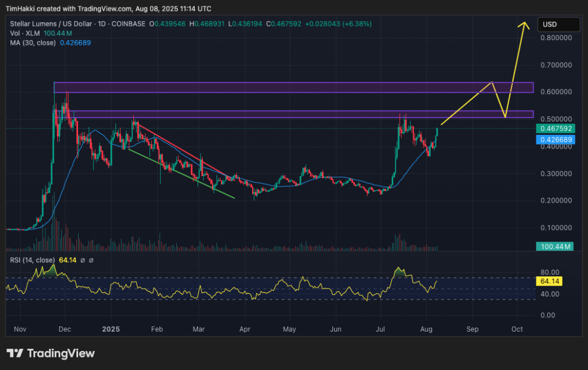Click the 0.800000 price scale label
Viewport: 588px width, 370px height.
(x=556, y=38)
